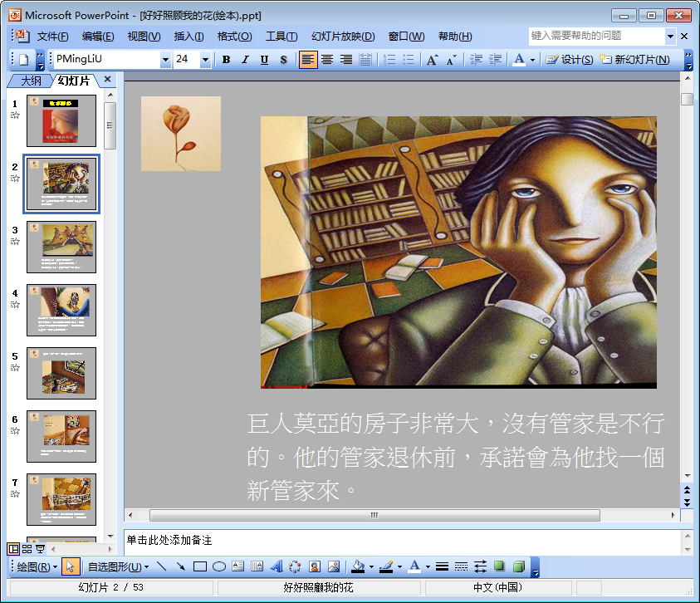
Task: Increase font size
Action: (x=432, y=60)
